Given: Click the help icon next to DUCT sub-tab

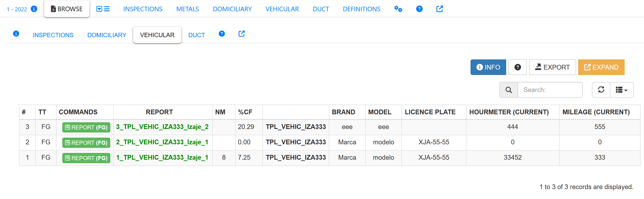Looking at the screenshot, I should (x=222, y=34).
